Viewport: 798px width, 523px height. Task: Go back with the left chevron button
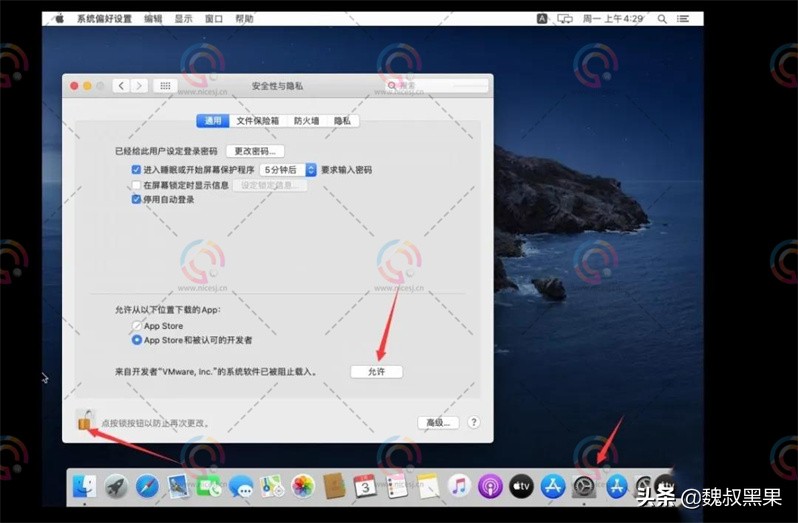pos(121,86)
